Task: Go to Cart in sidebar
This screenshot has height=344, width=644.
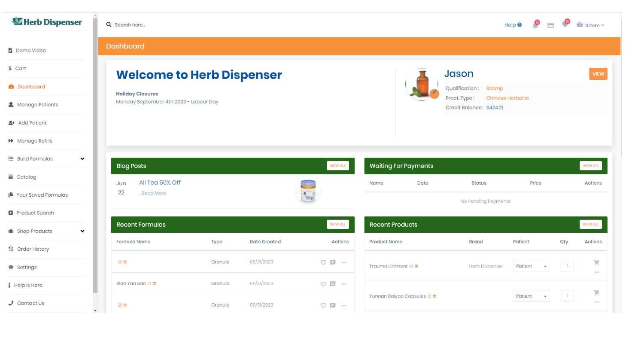Action: coord(17,68)
